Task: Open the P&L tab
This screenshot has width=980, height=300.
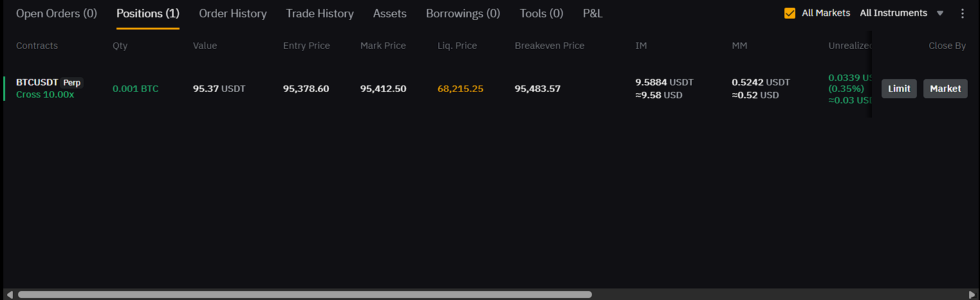Action: (593, 13)
